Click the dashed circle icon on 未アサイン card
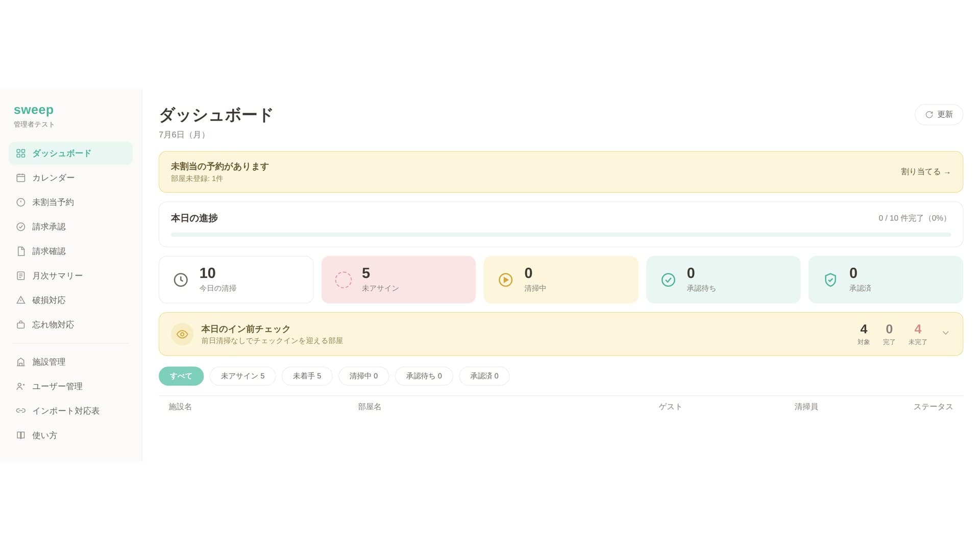The image size is (980, 551). (343, 280)
